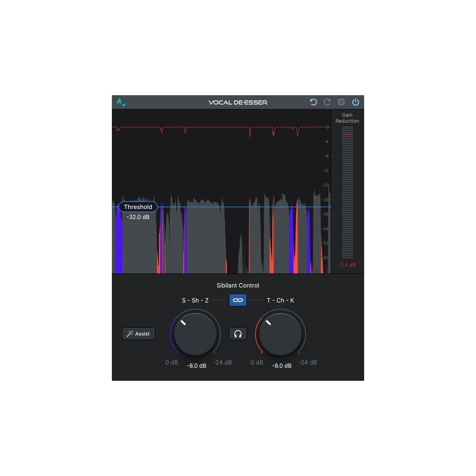Viewport: 476px width, 476px height.
Task: Open the settings gear icon
Action: (341, 102)
